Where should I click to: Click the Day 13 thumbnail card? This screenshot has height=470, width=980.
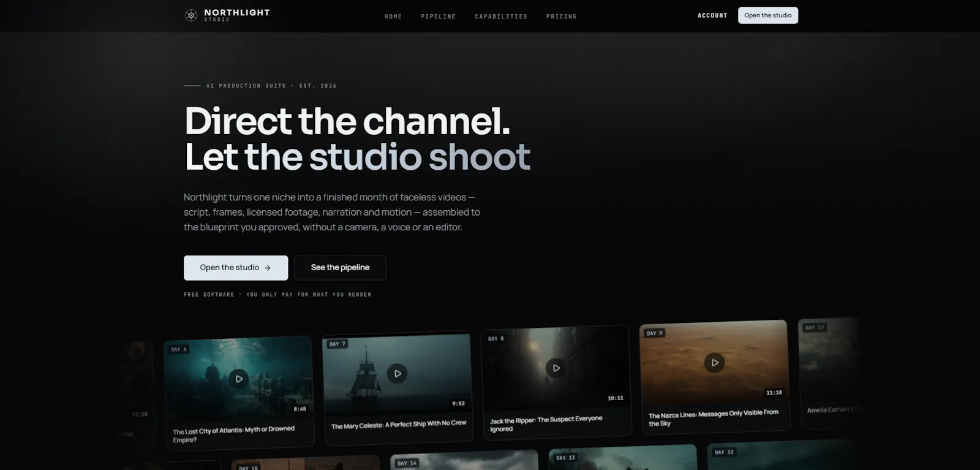coord(624,458)
